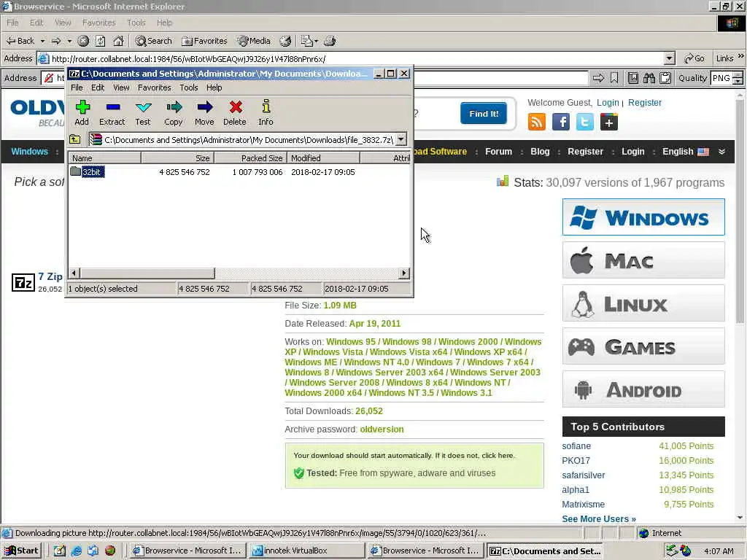
Task: Open 7-Zip Help menu
Action: click(214, 87)
